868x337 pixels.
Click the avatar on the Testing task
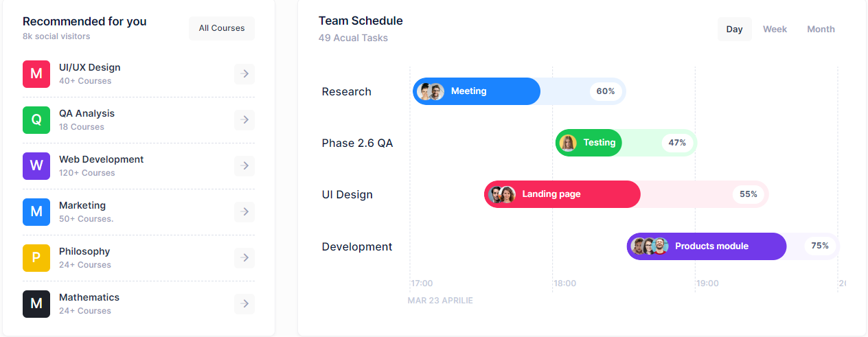coord(568,143)
